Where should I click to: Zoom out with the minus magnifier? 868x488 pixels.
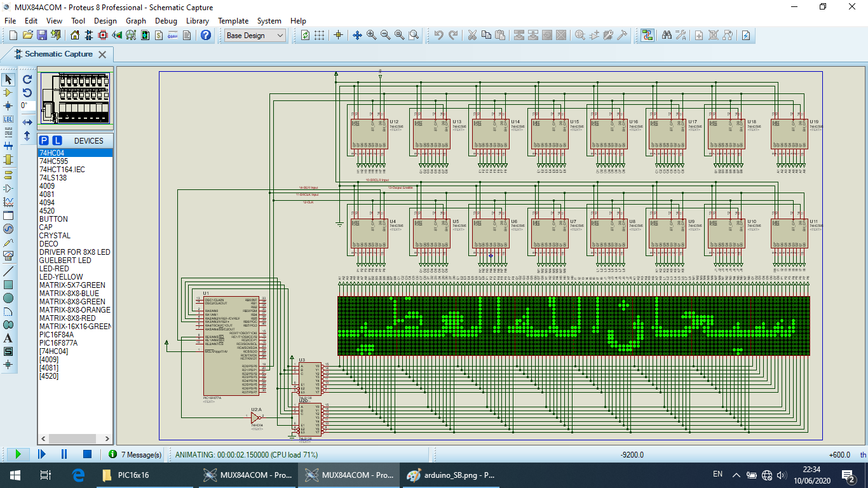click(x=385, y=36)
